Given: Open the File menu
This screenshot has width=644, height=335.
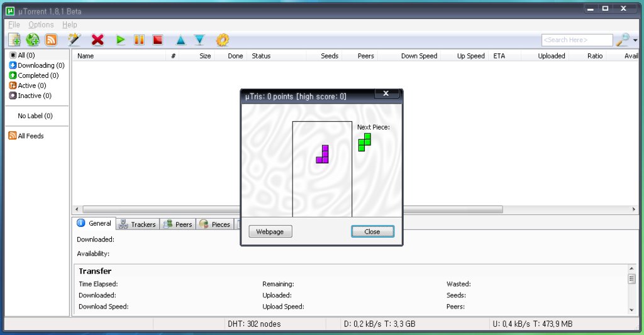Looking at the screenshot, I should (x=14, y=25).
